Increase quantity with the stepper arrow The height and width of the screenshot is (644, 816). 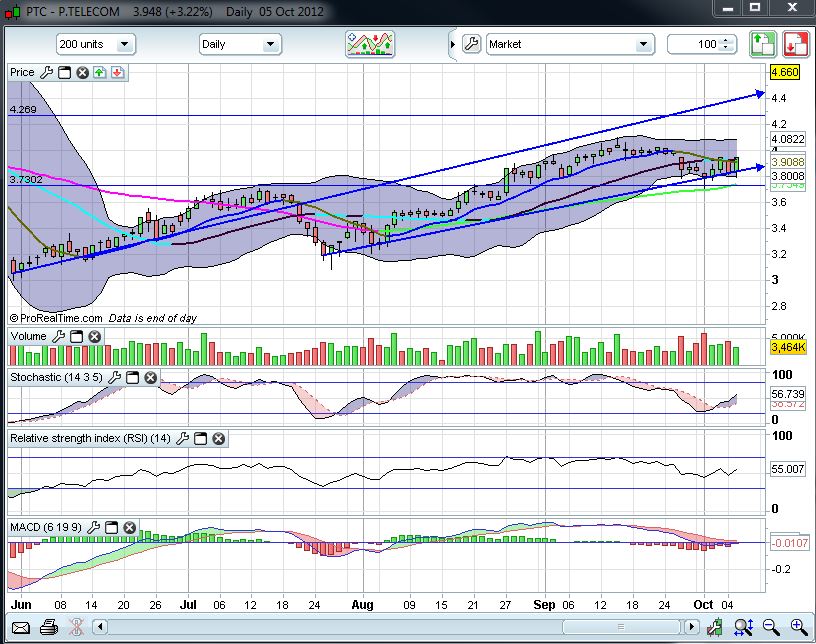click(726, 40)
